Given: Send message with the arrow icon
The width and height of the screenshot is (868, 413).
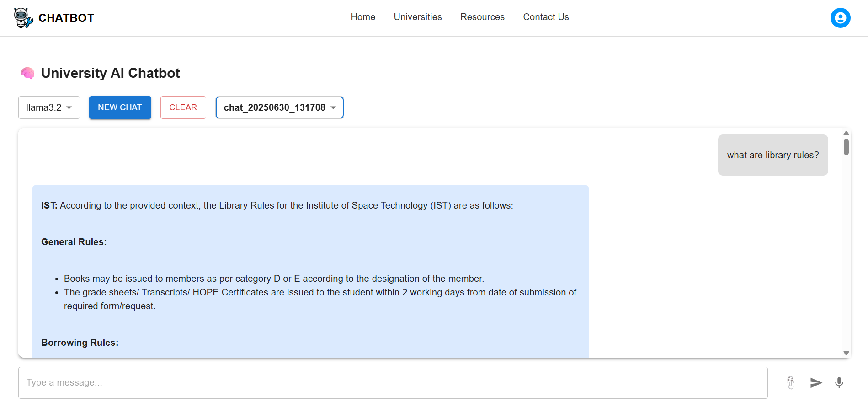Looking at the screenshot, I should coord(816,382).
